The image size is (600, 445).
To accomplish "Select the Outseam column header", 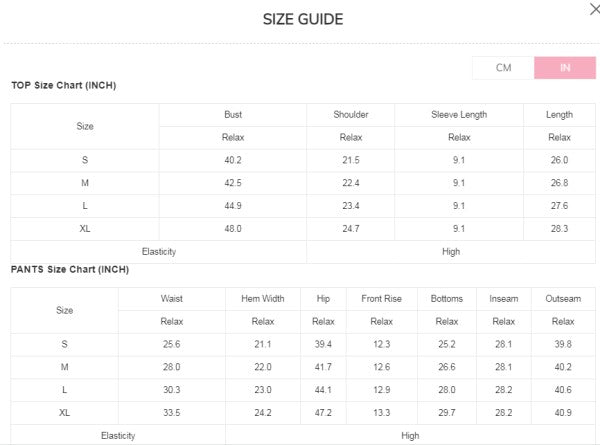I will (x=563, y=299).
